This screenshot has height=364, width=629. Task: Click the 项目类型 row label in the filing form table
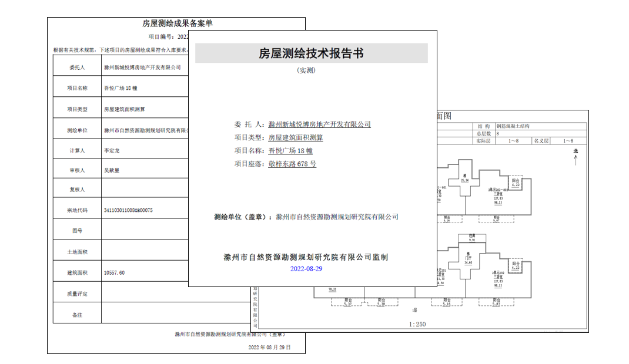click(77, 109)
